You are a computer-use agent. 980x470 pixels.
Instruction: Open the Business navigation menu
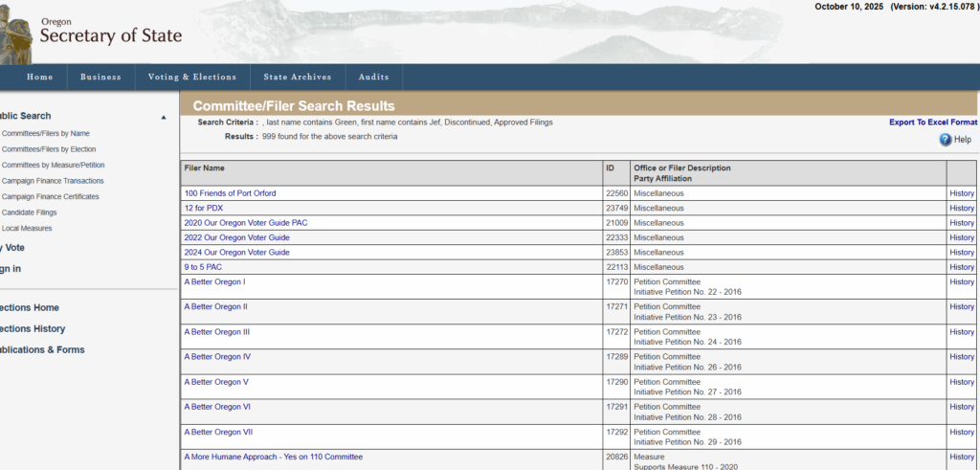point(100,78)
